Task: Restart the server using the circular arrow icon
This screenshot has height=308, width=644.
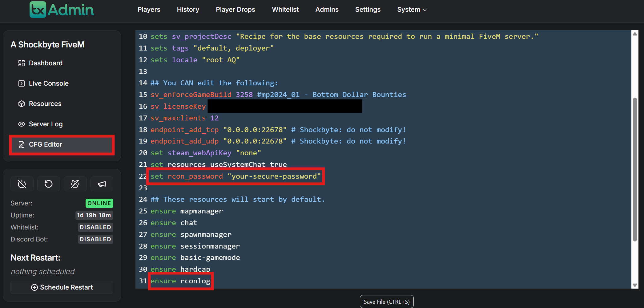Action: (48, 184)
